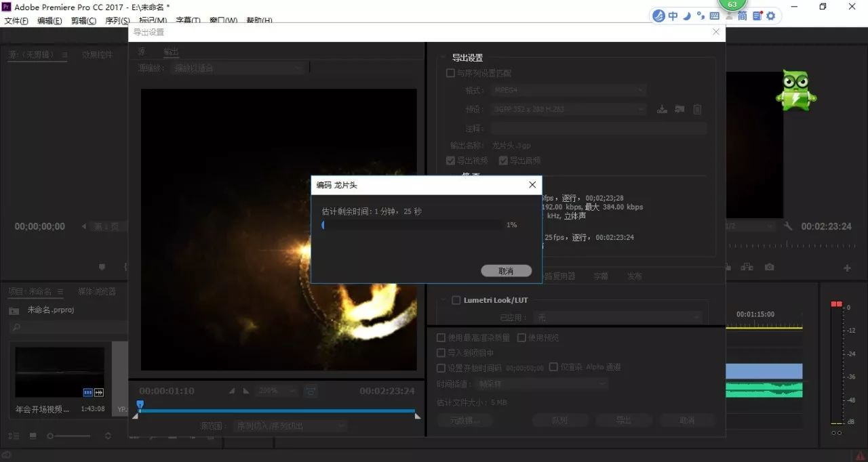Click the blue video clip on timeline
Image resolution: width=868 pixels, height=462 pixels.
pyautogui.click(x=764, y=371)
